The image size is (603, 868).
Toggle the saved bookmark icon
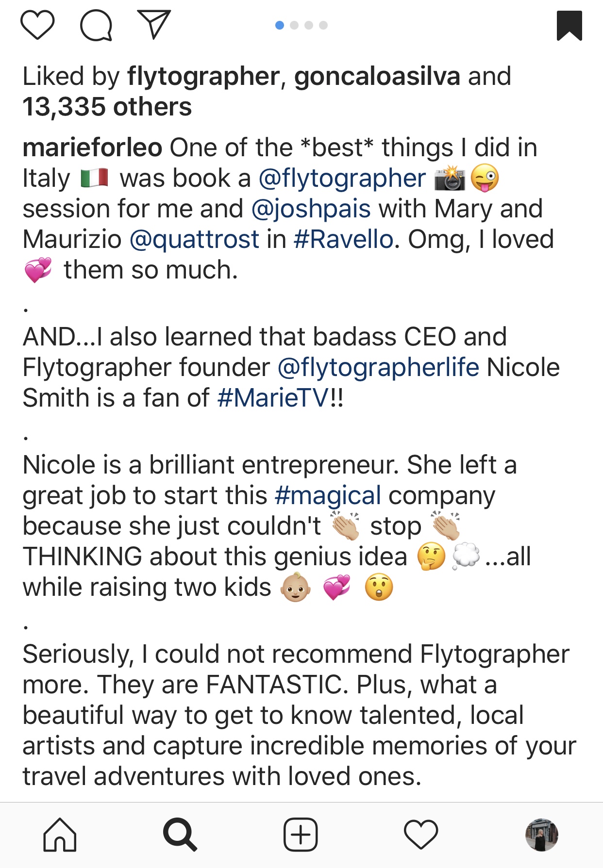569,25
